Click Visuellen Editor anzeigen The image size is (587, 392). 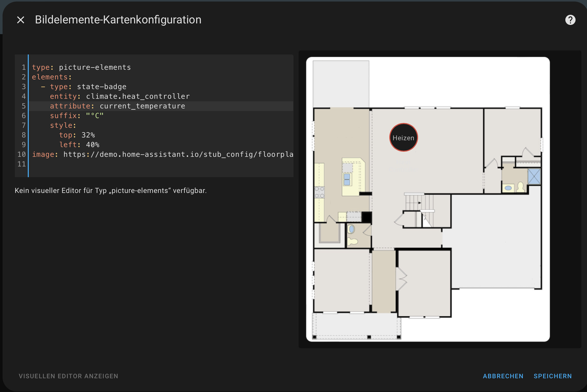68,376
